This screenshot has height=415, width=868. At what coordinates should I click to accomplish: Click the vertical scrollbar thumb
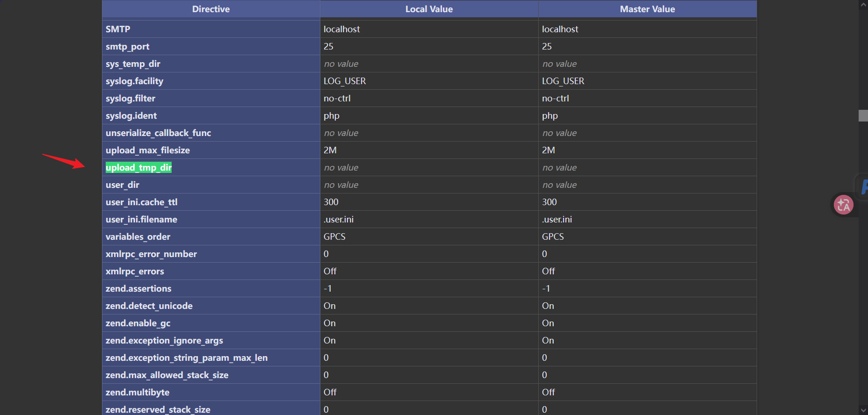coord(863,115)
